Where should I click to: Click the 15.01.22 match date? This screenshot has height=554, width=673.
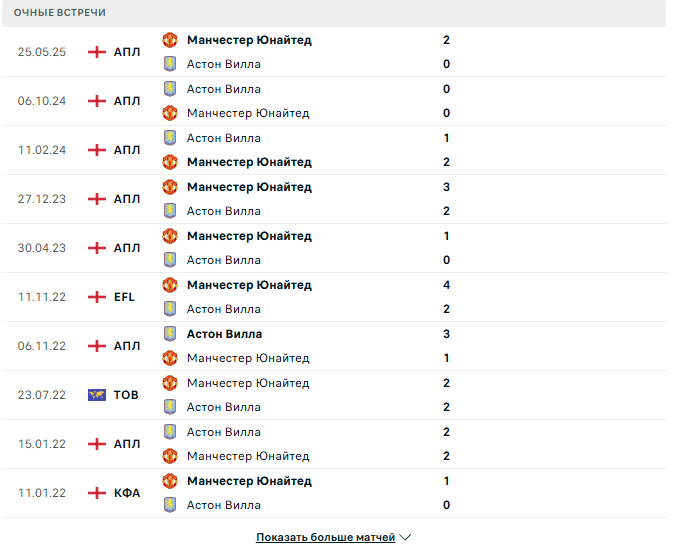[x=42, y=444]
